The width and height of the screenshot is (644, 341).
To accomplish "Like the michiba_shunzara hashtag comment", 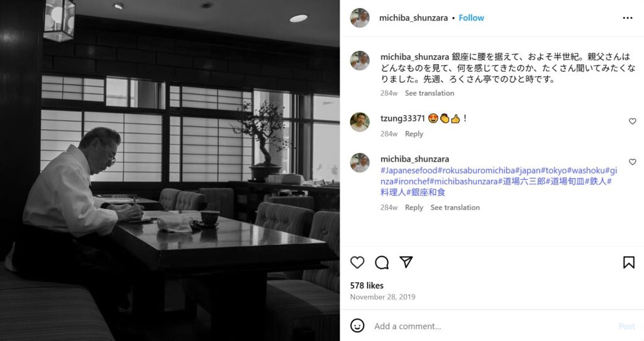I will coord(633,162).
